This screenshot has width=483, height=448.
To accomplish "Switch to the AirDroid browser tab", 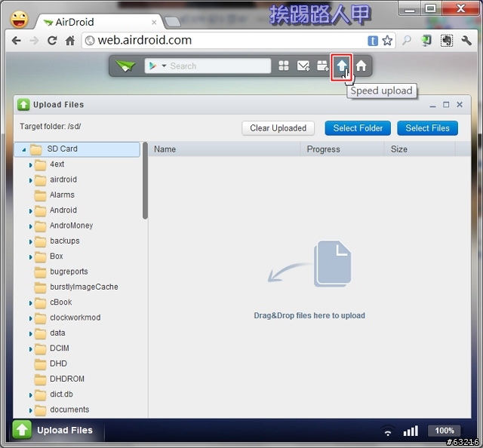I will pyautogui.click(x=99, y=22).
